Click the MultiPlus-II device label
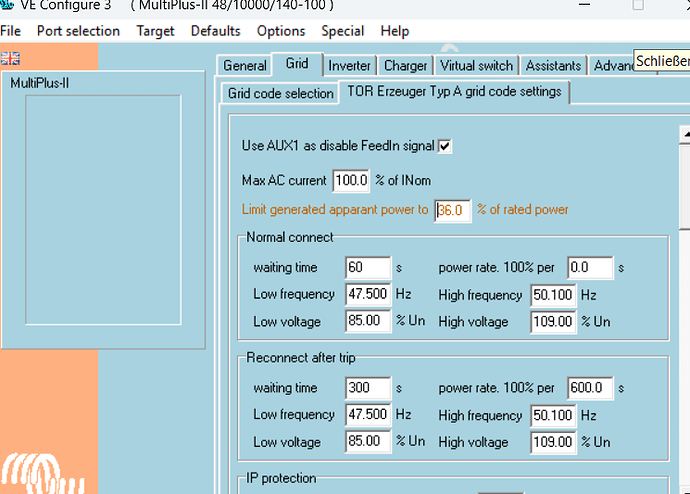The width and height of the screenshot is (690, 494). [x=40, y=83]
